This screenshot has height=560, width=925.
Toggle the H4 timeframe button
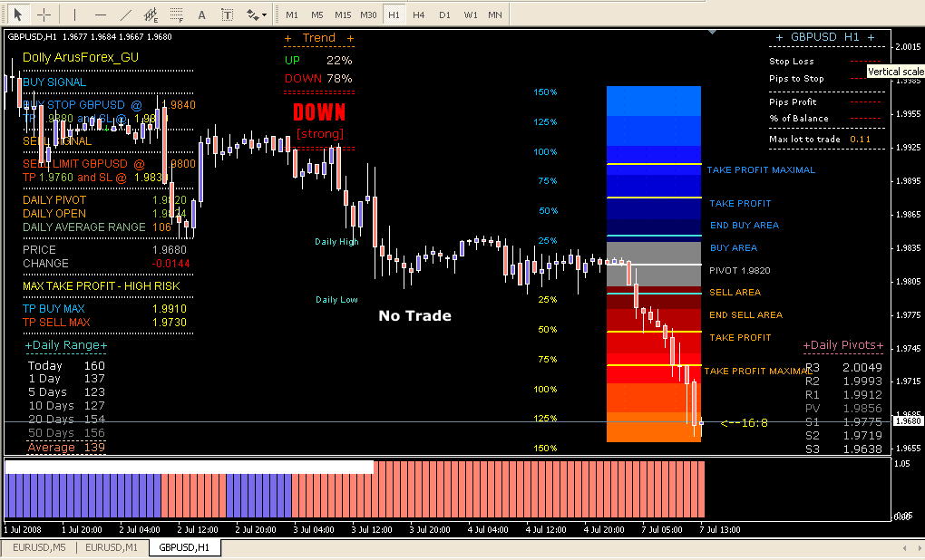click(418, 15)
